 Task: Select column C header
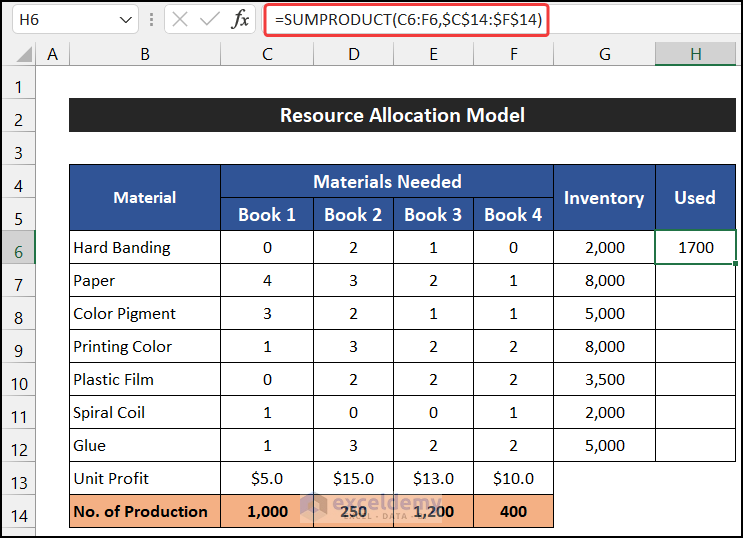[266, 54]
